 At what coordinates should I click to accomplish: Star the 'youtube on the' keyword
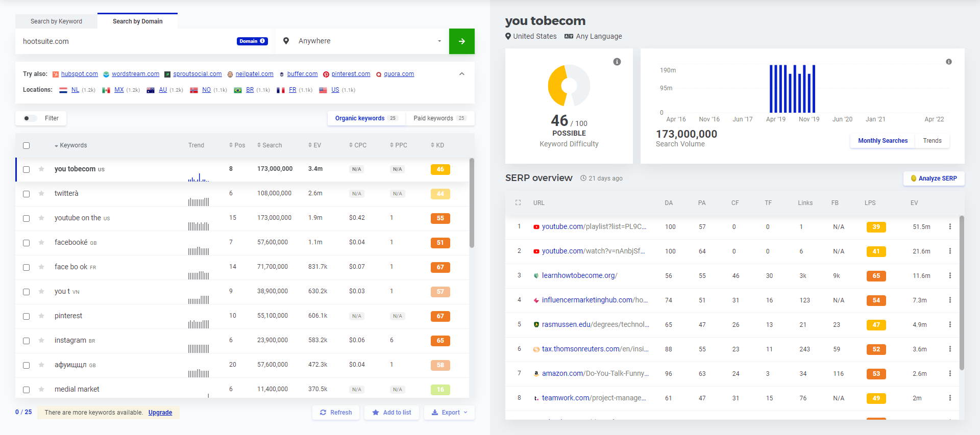41,218
